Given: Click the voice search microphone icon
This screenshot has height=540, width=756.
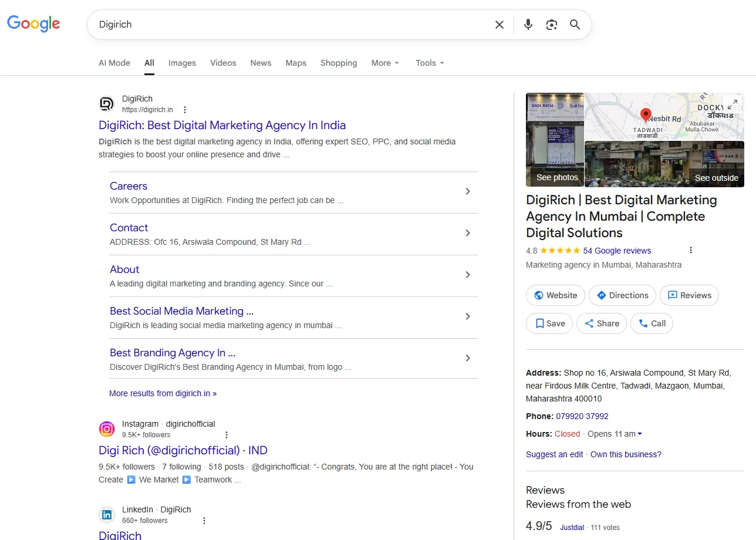Looking at the screenshot, I should pyautogui.click(x=528, y=25).
